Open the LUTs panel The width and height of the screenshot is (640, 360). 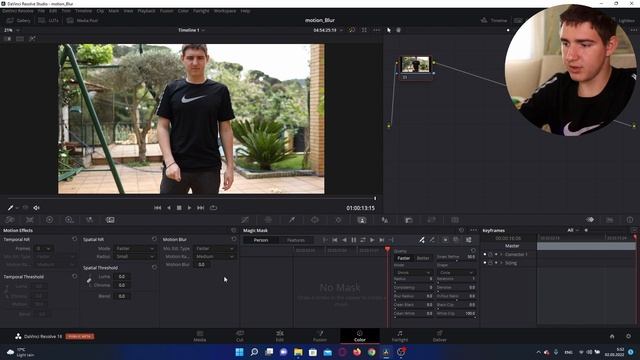(49, 20)
